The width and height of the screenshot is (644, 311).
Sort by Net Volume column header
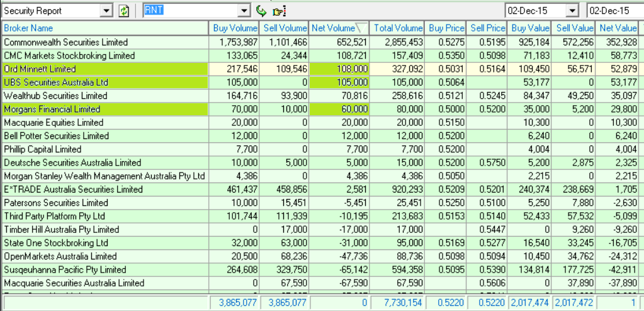click(339, 28)
